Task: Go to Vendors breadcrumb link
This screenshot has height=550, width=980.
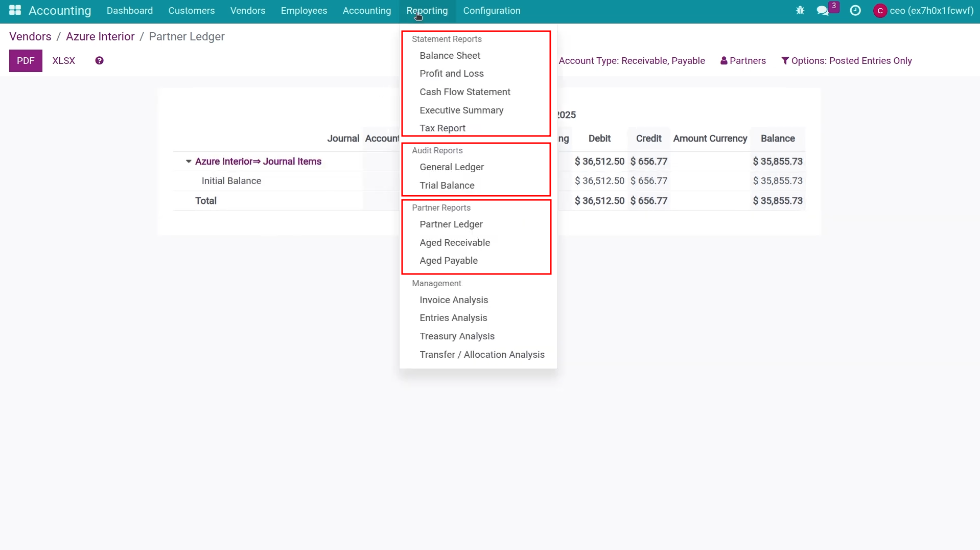Action: 30,37
